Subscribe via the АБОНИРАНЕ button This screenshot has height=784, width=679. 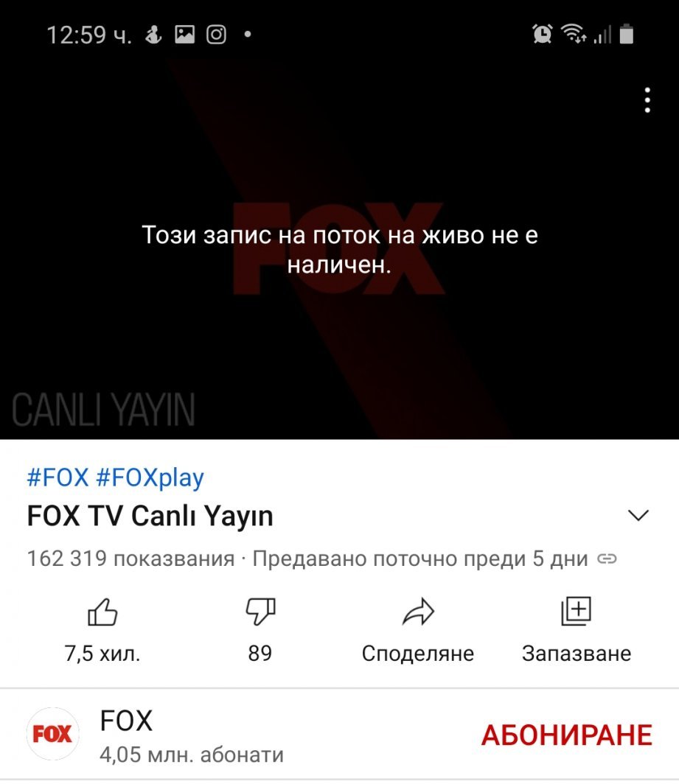[x=567, y=735]
